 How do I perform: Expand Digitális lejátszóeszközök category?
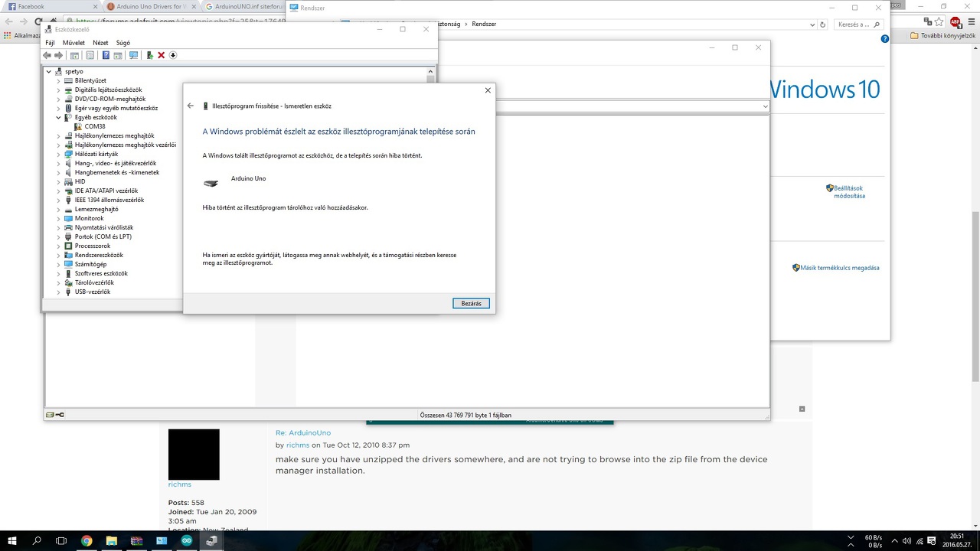[58, 90]
